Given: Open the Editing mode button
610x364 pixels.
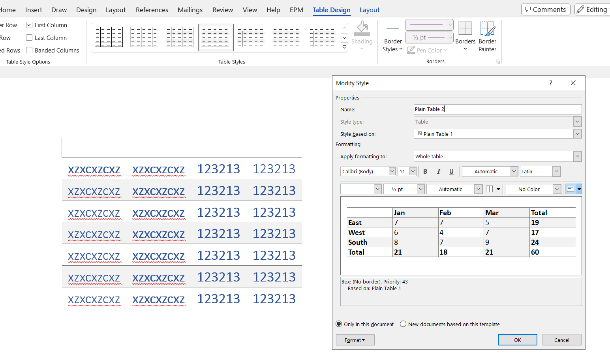Looking at the screenshot, I should point(592,9).
